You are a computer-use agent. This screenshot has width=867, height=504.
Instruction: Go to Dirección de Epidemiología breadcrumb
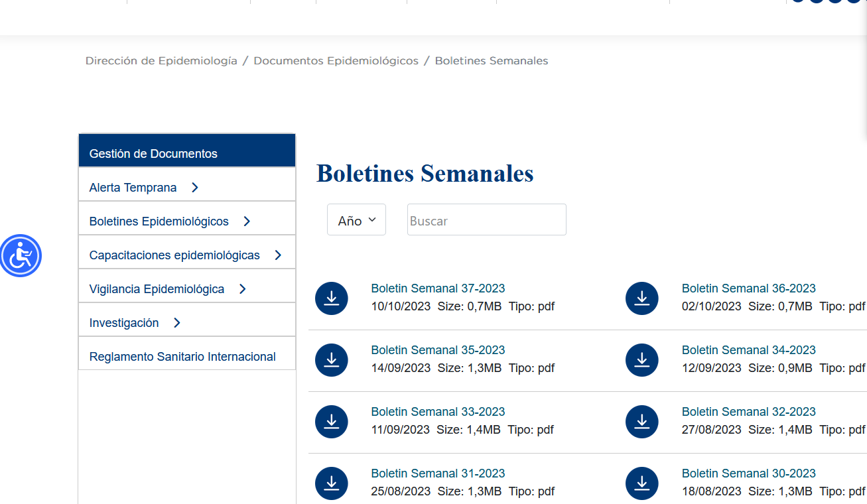pos(161,61)
